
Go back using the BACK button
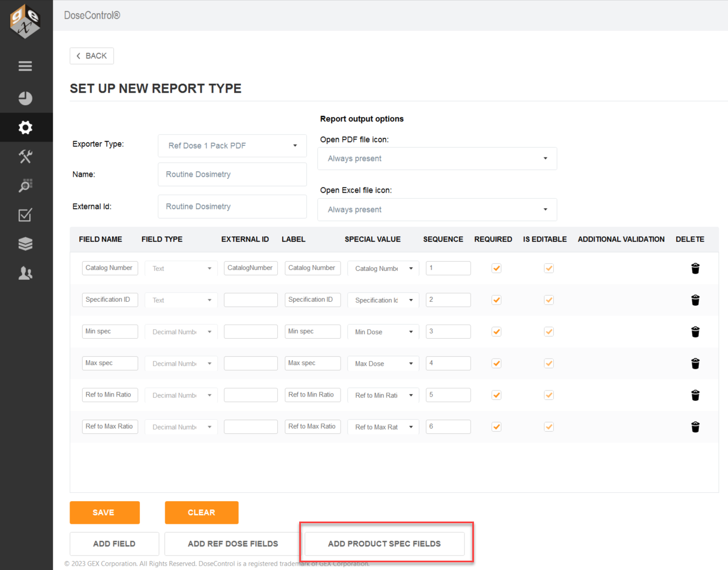(x=91, y=56)
